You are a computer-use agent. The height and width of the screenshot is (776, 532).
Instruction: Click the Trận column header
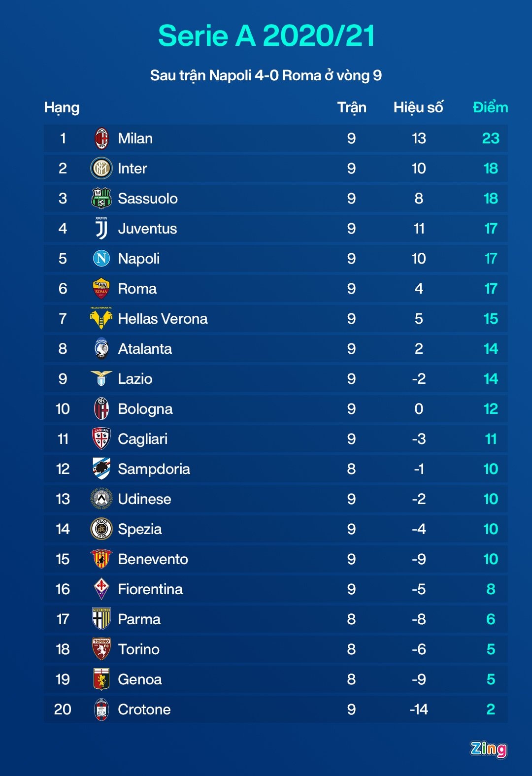click(352, 107)
